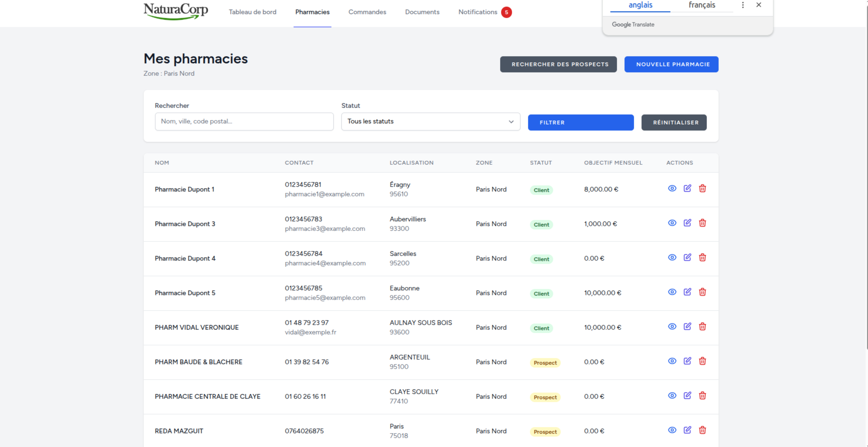Screen dimensions: 868x447
Task: Close the Google Translate popup
Action: [759, 5]
